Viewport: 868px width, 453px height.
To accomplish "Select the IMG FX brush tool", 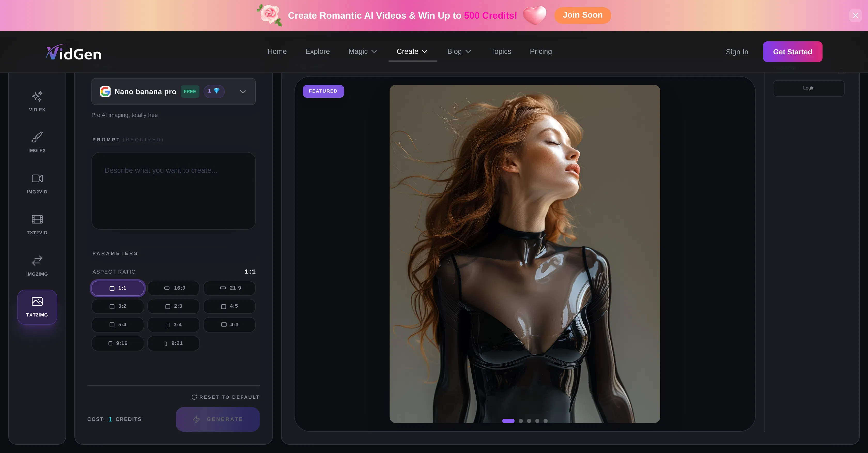I will pyautogui.click(x=37, y=142).
